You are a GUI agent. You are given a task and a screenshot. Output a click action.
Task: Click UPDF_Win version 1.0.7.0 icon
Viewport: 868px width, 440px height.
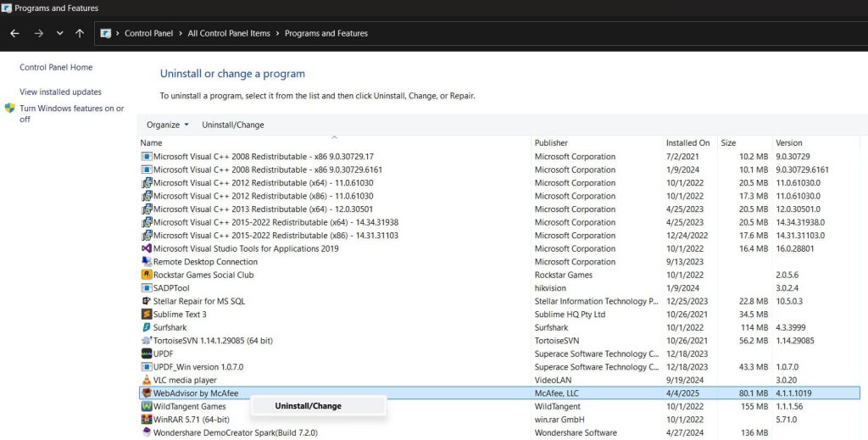tap(146, 367)
